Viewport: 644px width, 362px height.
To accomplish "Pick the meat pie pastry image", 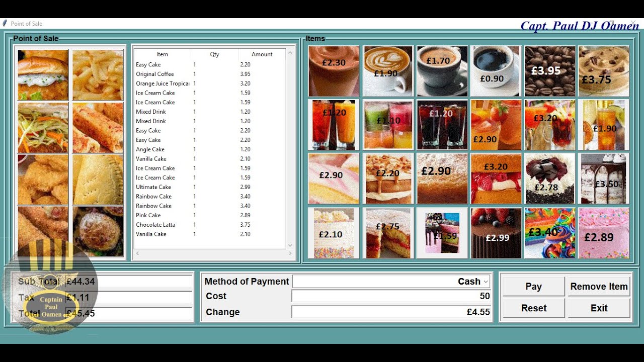I will [98, 179].
